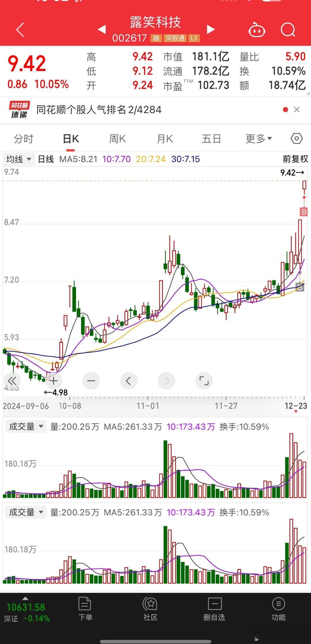Move chart right with the chevron button
Viewport: 311px width, 644px height.
coord(166,381)
